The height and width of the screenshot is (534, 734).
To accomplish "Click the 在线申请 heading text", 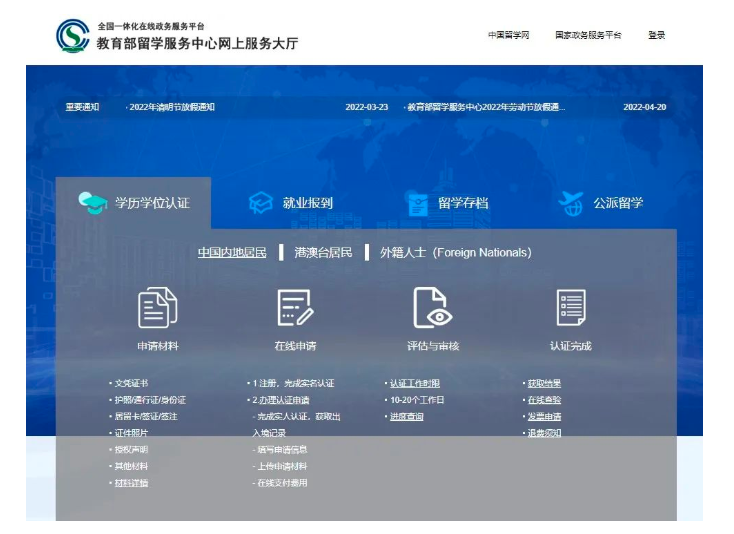I will pos(295,346).
